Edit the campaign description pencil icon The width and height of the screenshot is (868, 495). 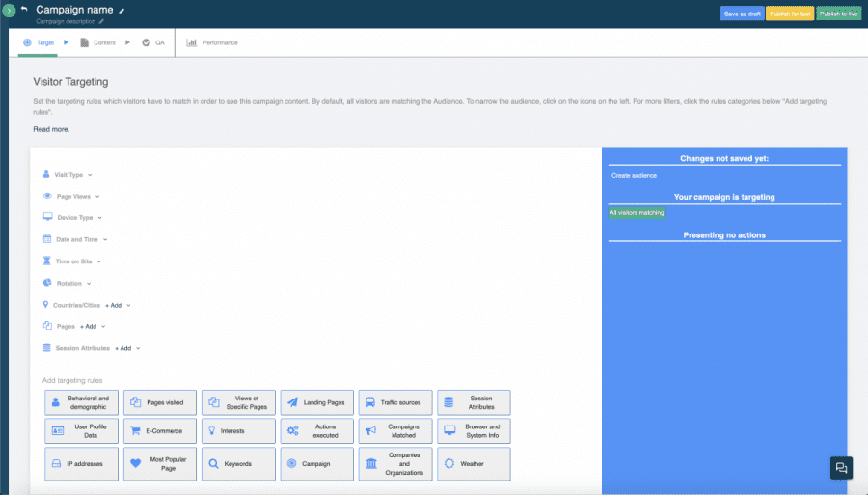click(101, 21)
